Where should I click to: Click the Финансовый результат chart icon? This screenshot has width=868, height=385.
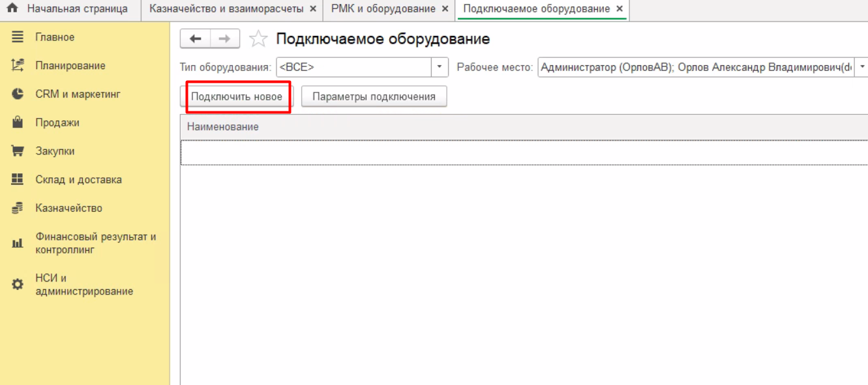pyautogui.click(x=18, y=244)
